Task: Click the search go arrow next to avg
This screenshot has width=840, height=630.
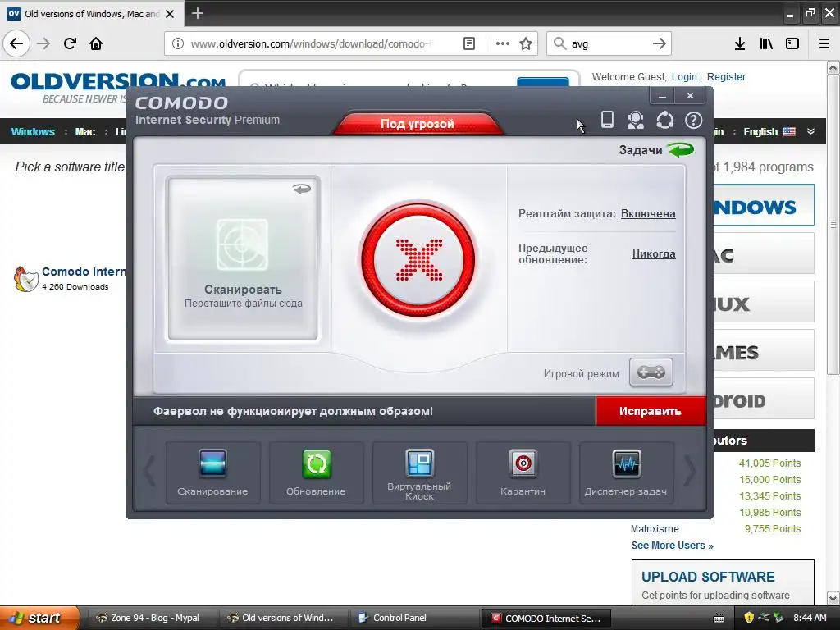Action: [x=660, y=43]
